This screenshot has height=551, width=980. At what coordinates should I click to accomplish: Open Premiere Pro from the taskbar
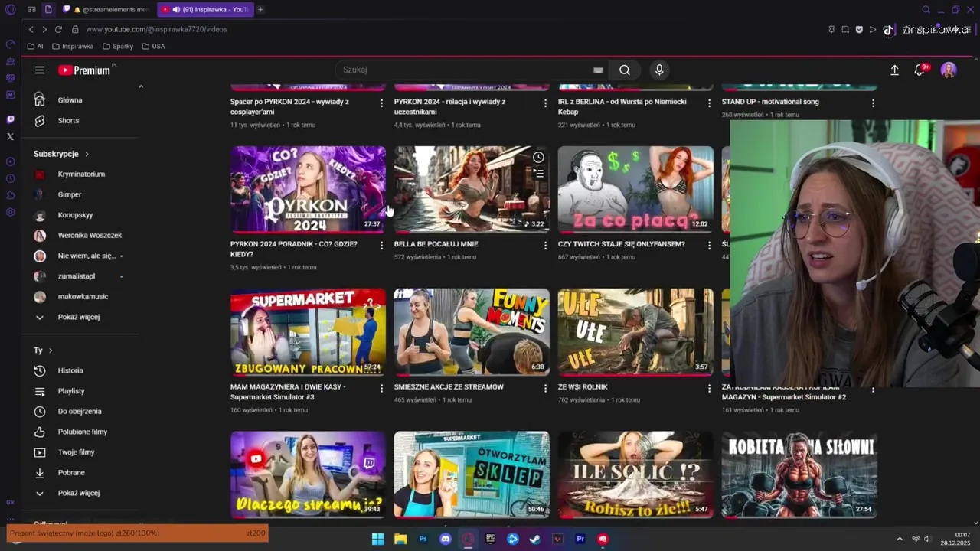[x=580, y=539]
